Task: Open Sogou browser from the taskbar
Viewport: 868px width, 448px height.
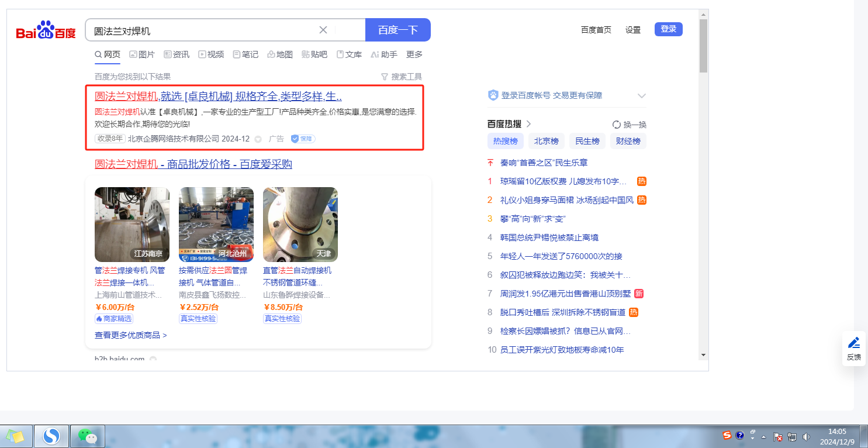Action: click(x=52, y=436)
